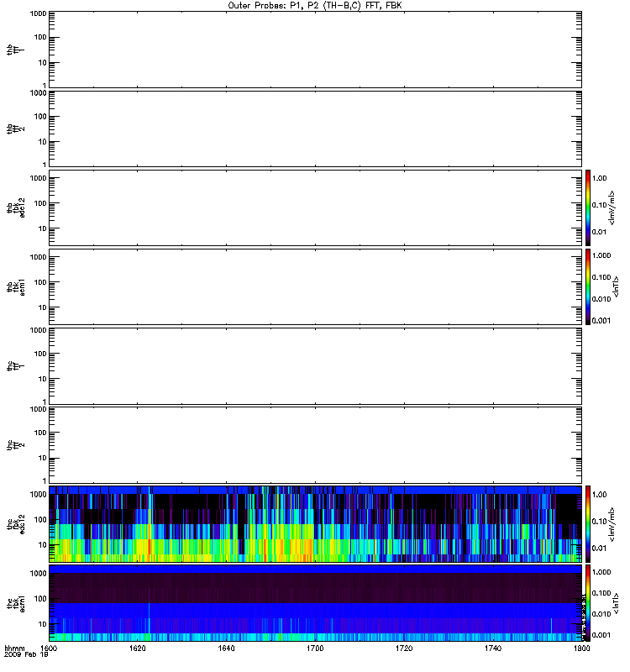This screenshot has height=672, width=630.
Task: Click the thc fbk edc12 color bar
Action: [588, 523]
